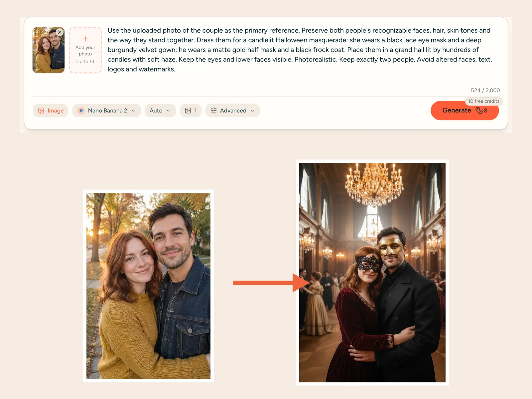Click the credits coin icon on Generate

coord(479,110)
